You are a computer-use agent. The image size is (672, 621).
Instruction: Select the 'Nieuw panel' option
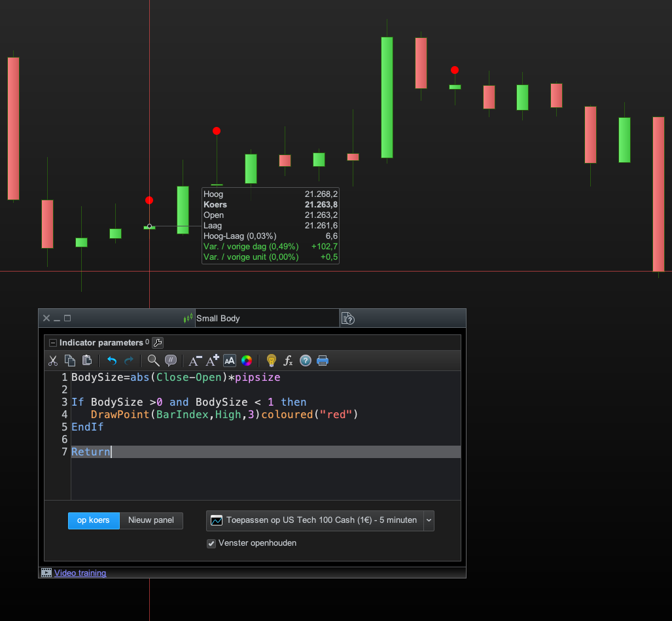click(x=151, y=520)
